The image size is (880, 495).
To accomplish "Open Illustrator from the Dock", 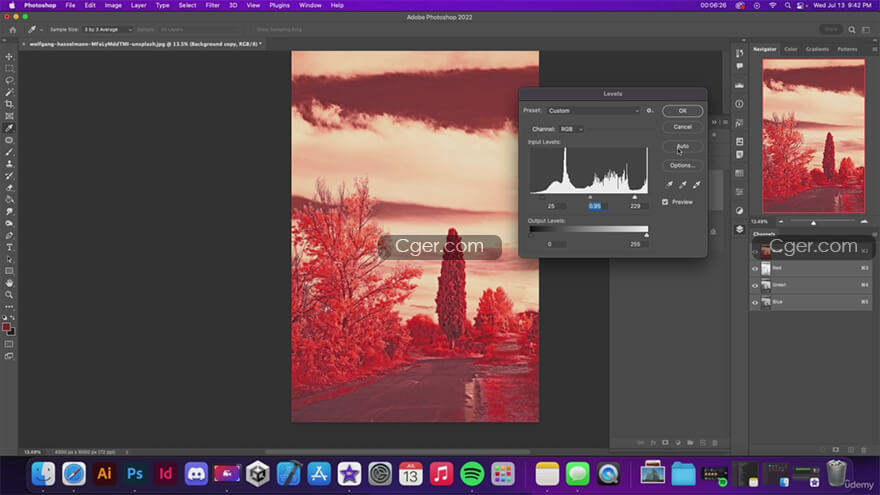I will tap(104, 474).
